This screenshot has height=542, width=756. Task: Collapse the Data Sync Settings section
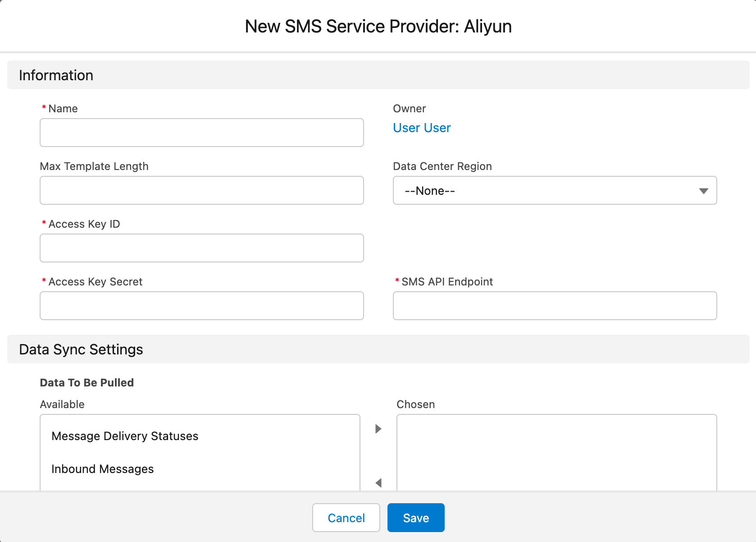(81, 349)
